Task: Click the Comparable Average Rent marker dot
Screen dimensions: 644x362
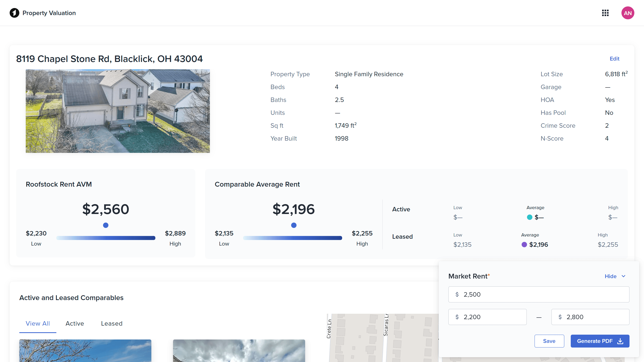Action: [x=294, y=225]
